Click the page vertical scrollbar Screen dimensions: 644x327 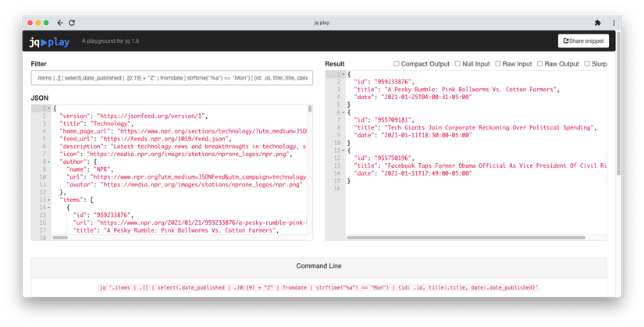[618, 103]
